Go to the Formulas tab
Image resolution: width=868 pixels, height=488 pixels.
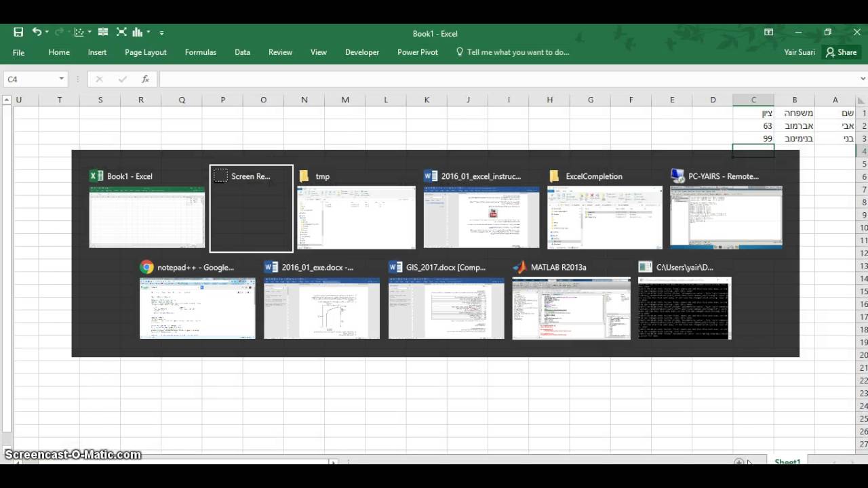click(201, 52)
